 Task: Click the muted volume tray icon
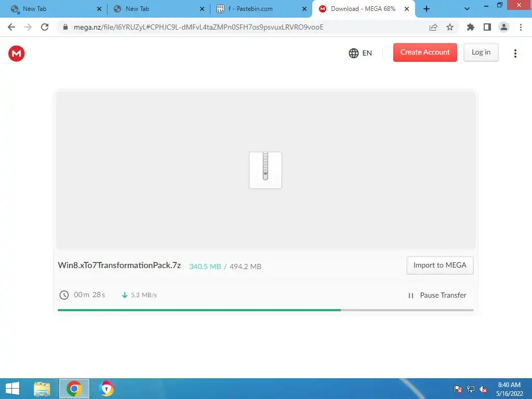[483, 389]
